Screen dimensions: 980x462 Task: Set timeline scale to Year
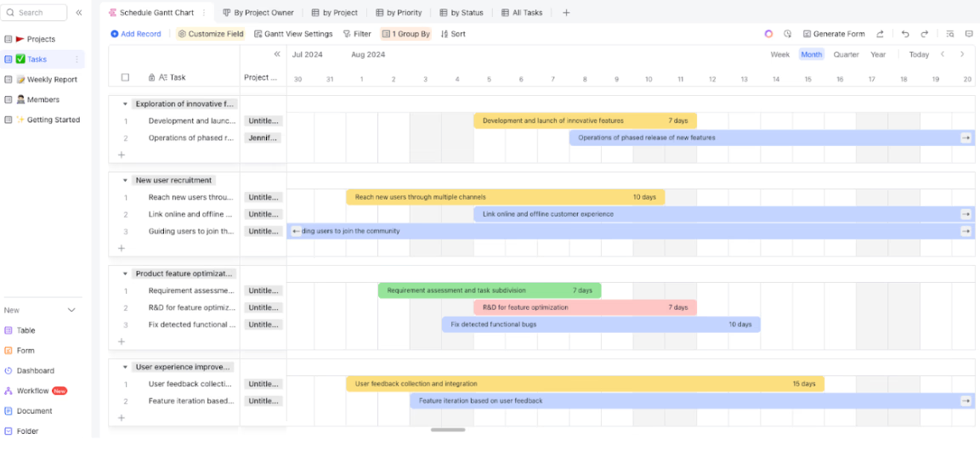878,54
